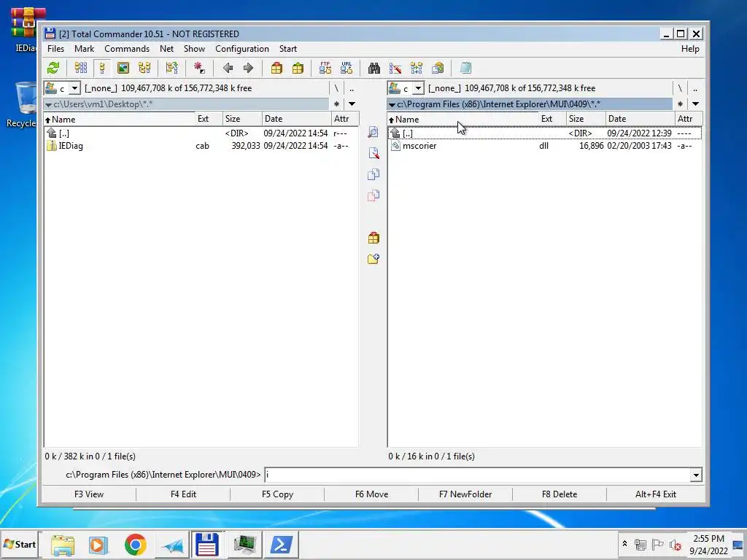Viewport: 747px width, 560px height.
Task: Open the Configuration menu
Action: (x=242, y=49)
